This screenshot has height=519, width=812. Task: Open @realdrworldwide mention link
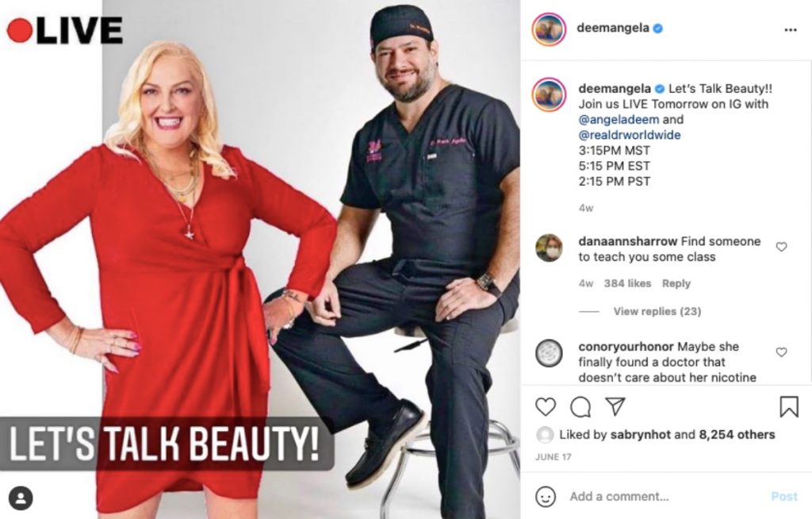click(629, 135)
